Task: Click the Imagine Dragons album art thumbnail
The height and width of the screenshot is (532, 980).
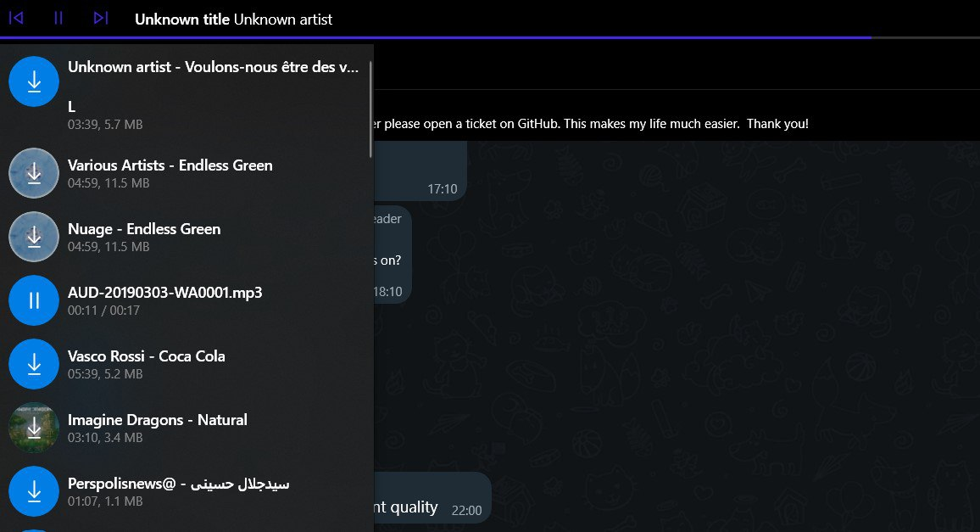Action: point(34,428)
